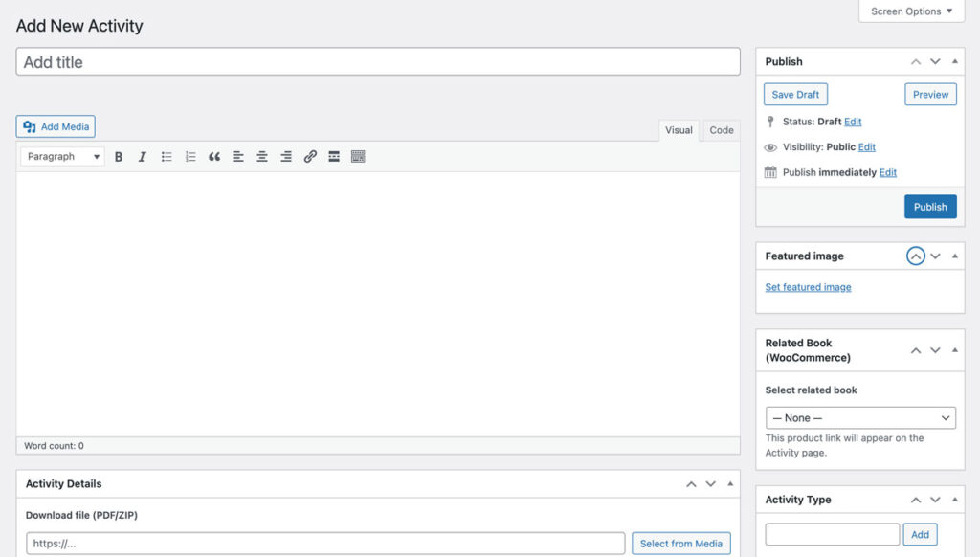Switch to the Code editor tab
980x557 pixels.
(x=722, y=130)
